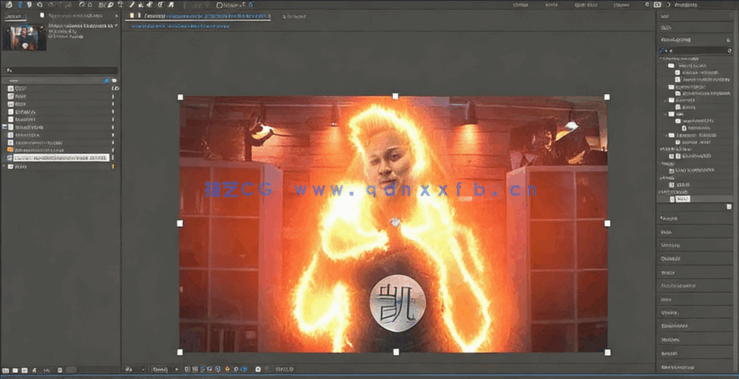Create a new folder in the Project panel

click(x=15, y=370)
